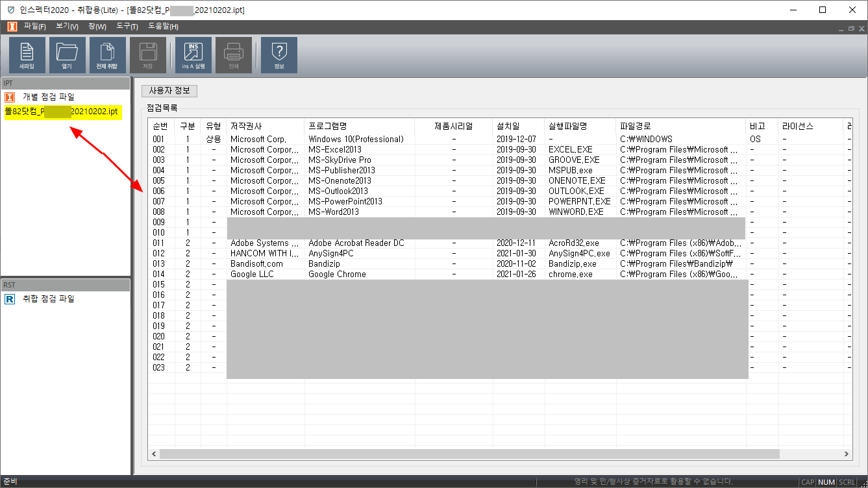Open the 파일(F) menu

(x=35, y=27)
